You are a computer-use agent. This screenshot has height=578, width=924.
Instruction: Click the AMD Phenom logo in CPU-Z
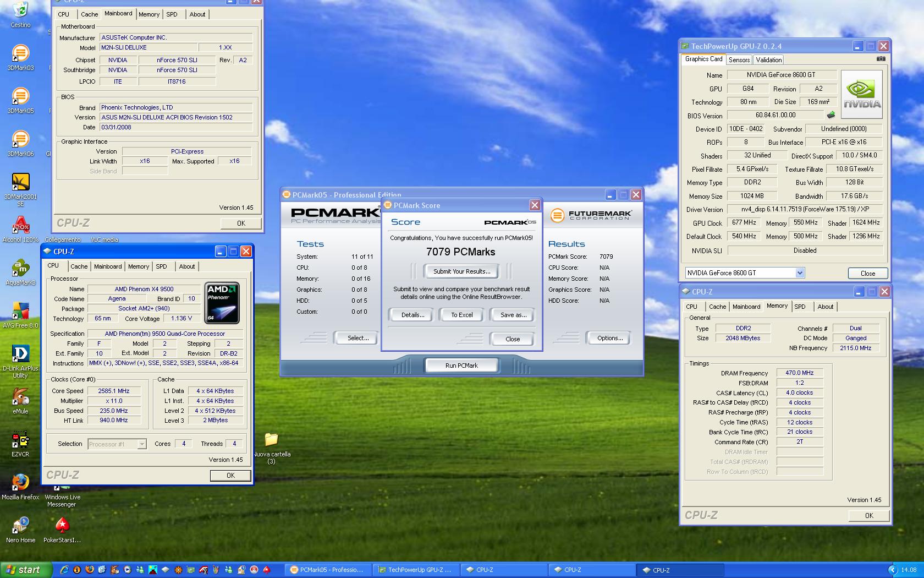coord(222,303)
